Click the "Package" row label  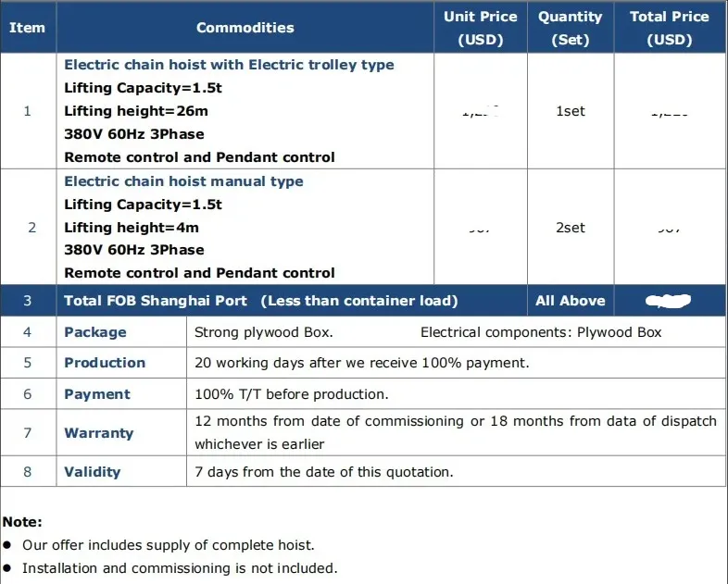[95, 332]
